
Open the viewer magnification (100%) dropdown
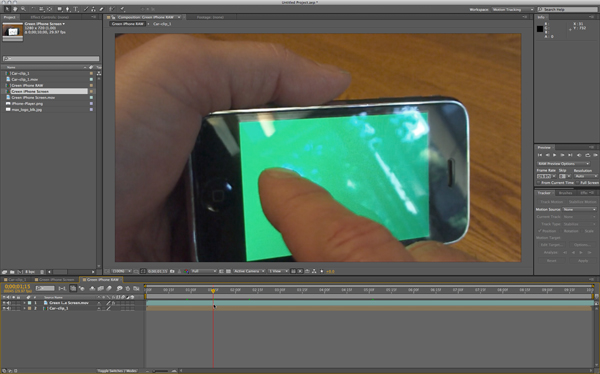tap(121, 271)
